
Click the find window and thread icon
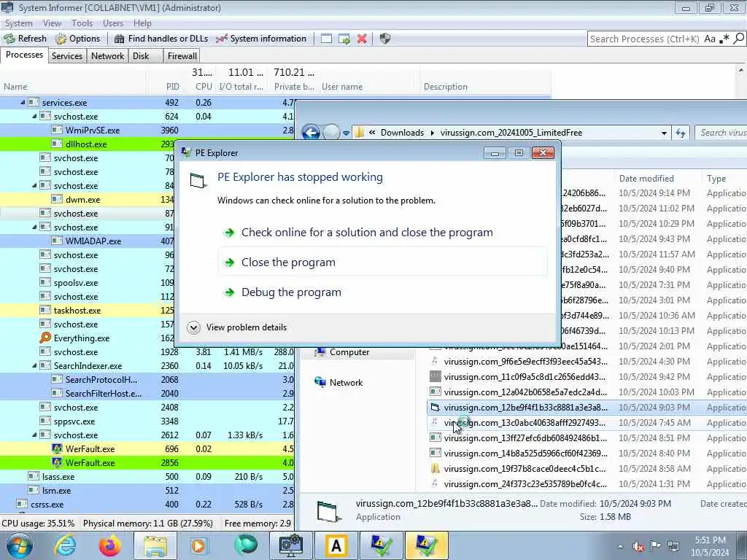pyautogui.click(x=344, y=39)
